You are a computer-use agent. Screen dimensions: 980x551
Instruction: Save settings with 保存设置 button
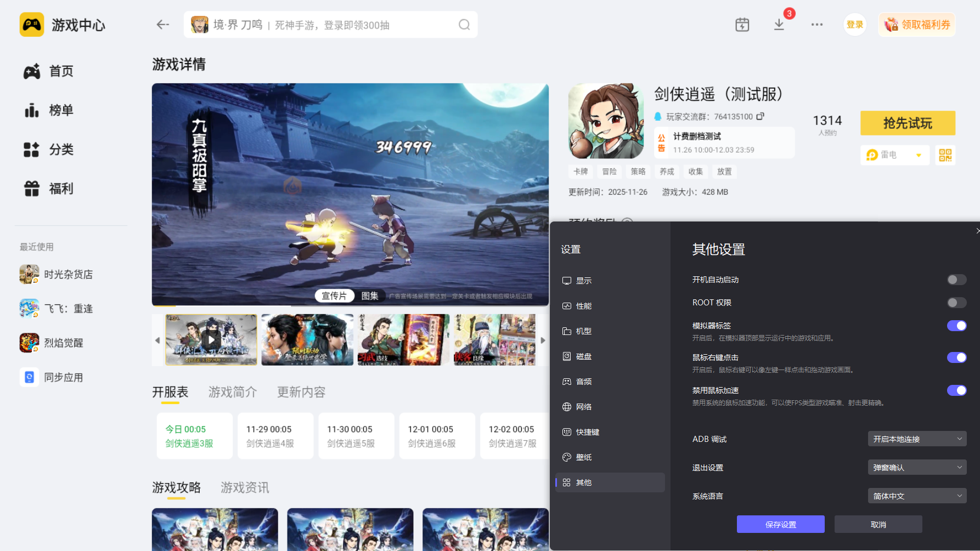click(x=781, y=524)
